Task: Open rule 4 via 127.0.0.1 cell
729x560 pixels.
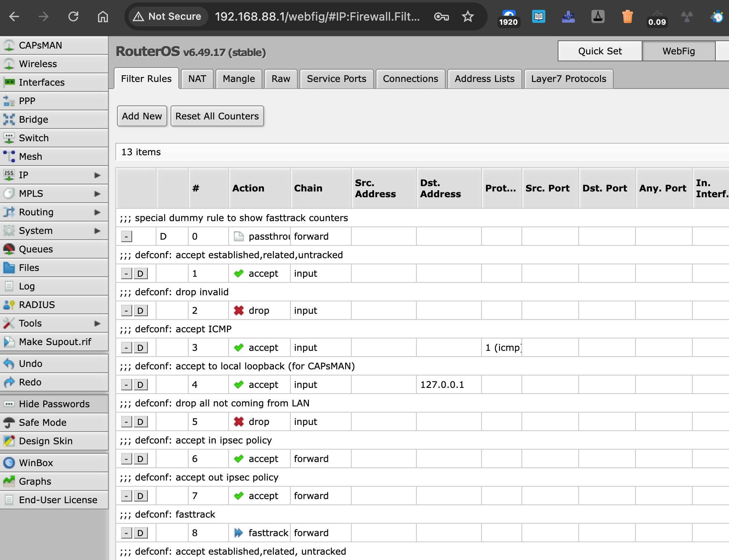Action: point(449,385)
